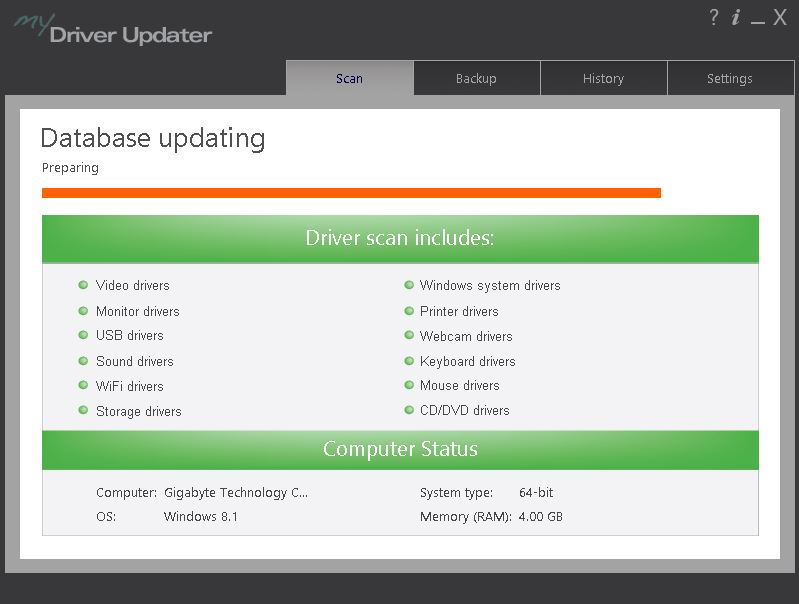Viewport: 799px width, 604px height.
Task: Select the 'Video drivers' text
Action: pyautogui.click(x=132, y=285)
